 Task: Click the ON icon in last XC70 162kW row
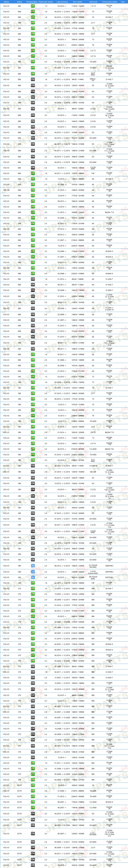pos(33,865)
